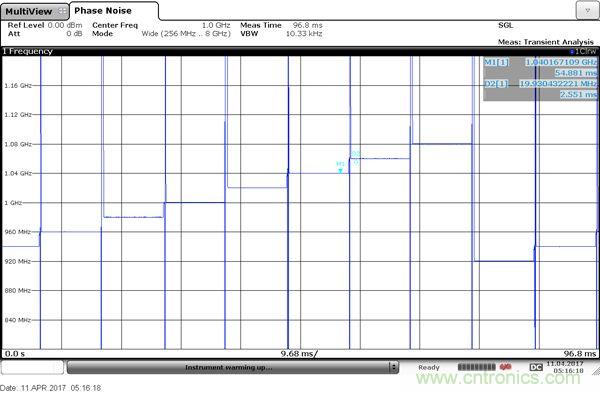Click the M1 marker triangle on trace

coord(340,171)
